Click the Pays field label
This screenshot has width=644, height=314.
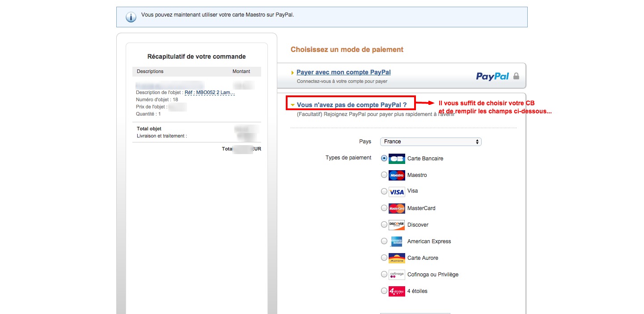[x=365, y=142]
